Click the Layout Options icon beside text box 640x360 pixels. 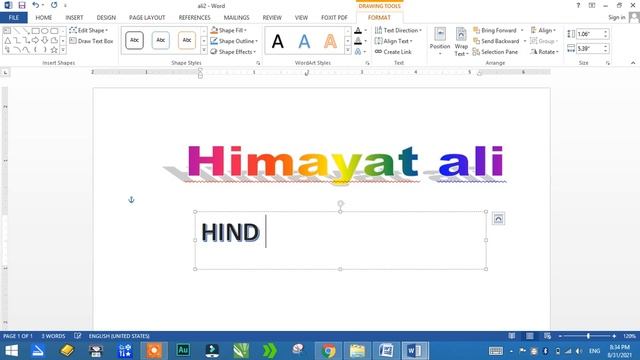(498, 219)
